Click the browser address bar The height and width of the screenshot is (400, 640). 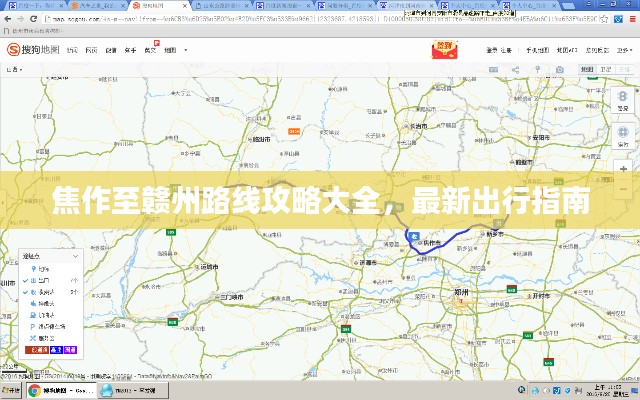click(250, 18)
